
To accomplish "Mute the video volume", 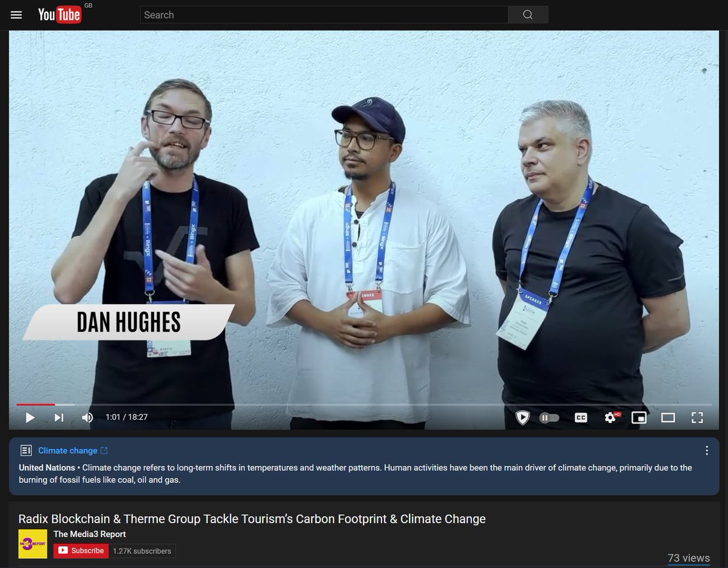I will coord(87,417).
